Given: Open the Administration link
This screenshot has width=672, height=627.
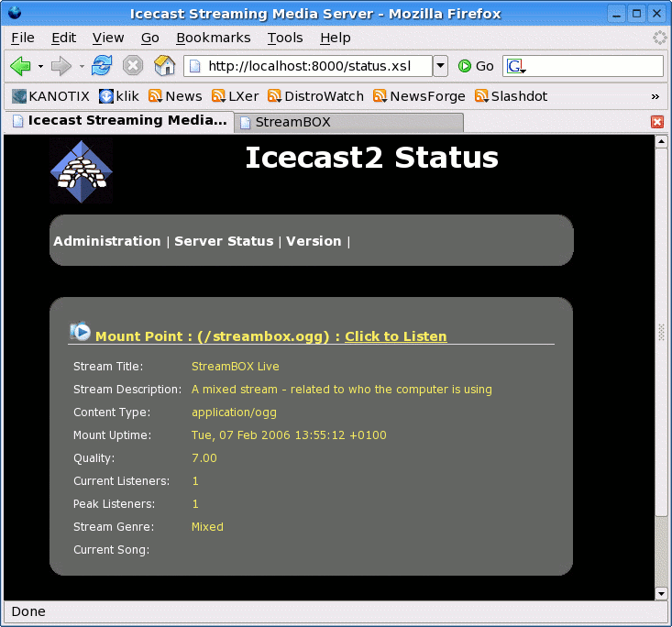Looking at the screenshot, I should (x=106, y=241).
